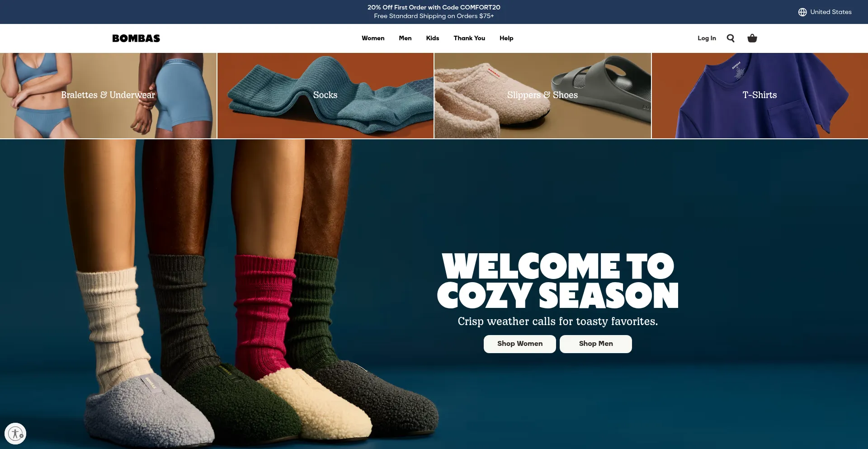Open the Socks category tile
The image size is (868, 449).
click(x=325, y=95)
